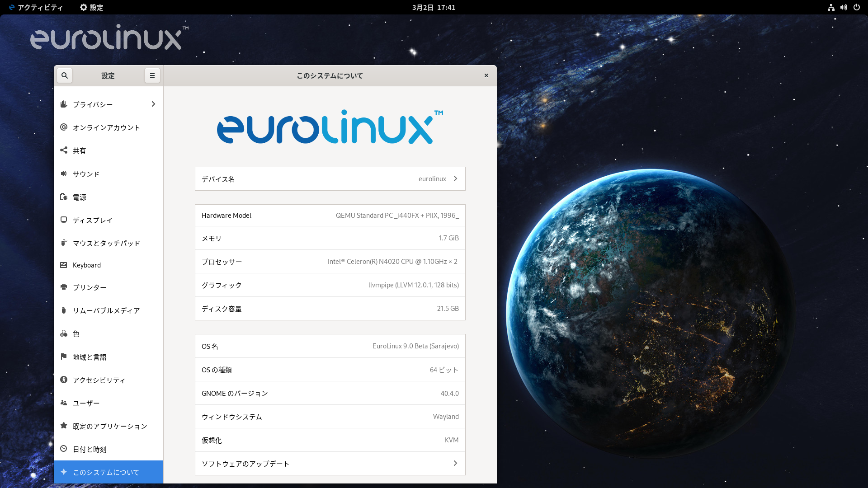Open volume indicator in the top bar
This screenshot has width=868, height=488.
pos(844,7)
